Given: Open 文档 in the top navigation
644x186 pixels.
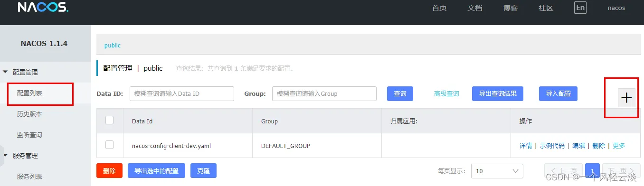Looking at the screenshot, I should pyautogui.click(x=475, y=8).
